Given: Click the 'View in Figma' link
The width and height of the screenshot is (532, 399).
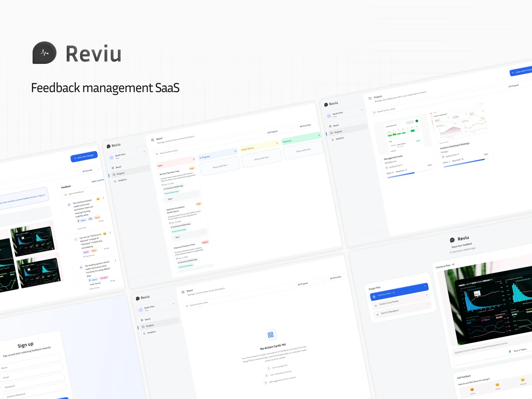Looking at the screenshot, I should tap(520, 350).
